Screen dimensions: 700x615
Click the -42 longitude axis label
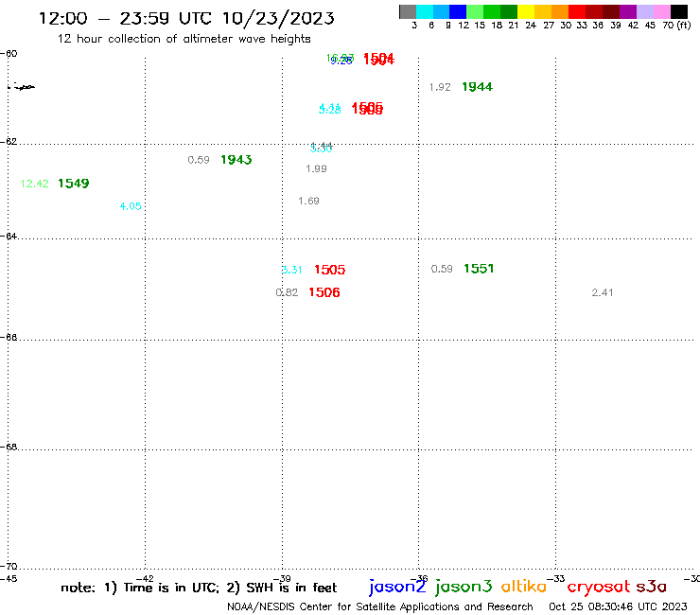click(x=145, y=579)
